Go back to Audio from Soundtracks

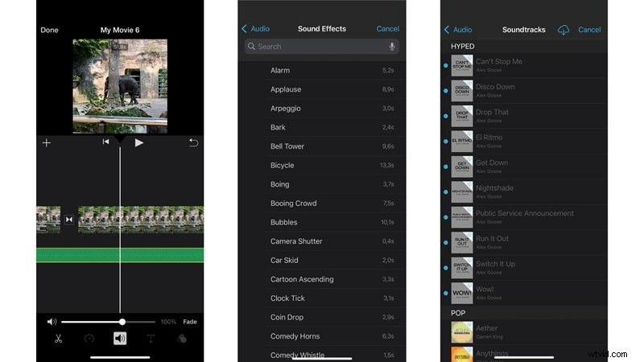click(458, 30)
